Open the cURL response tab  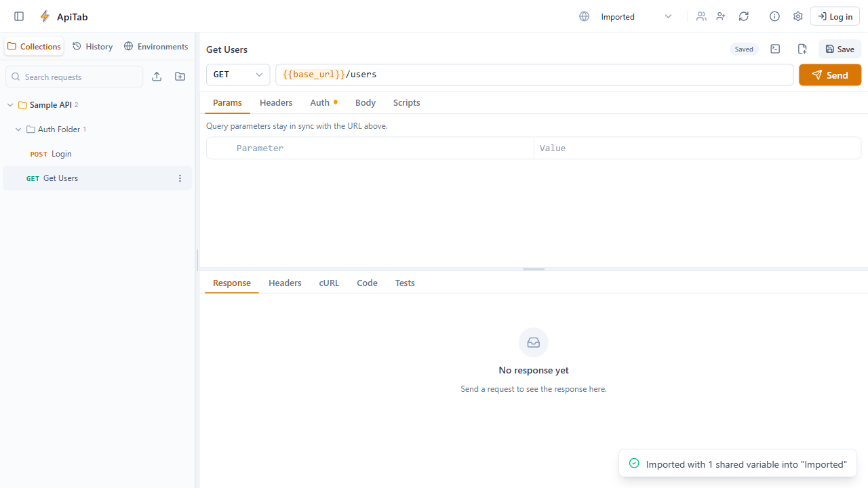point(329,283)
